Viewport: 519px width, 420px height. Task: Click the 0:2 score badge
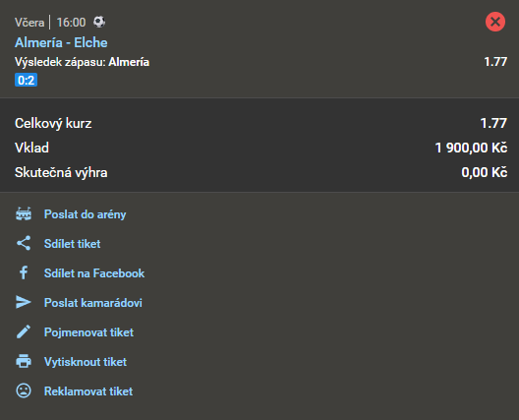[26, 80]
